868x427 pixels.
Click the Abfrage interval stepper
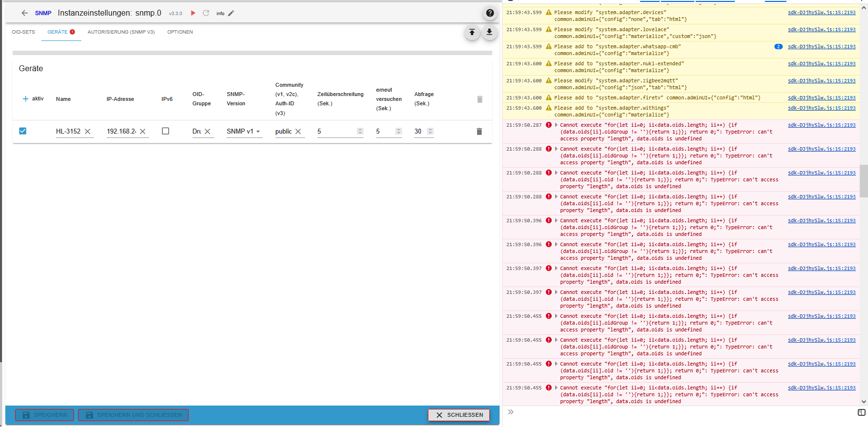pos(430,131)
